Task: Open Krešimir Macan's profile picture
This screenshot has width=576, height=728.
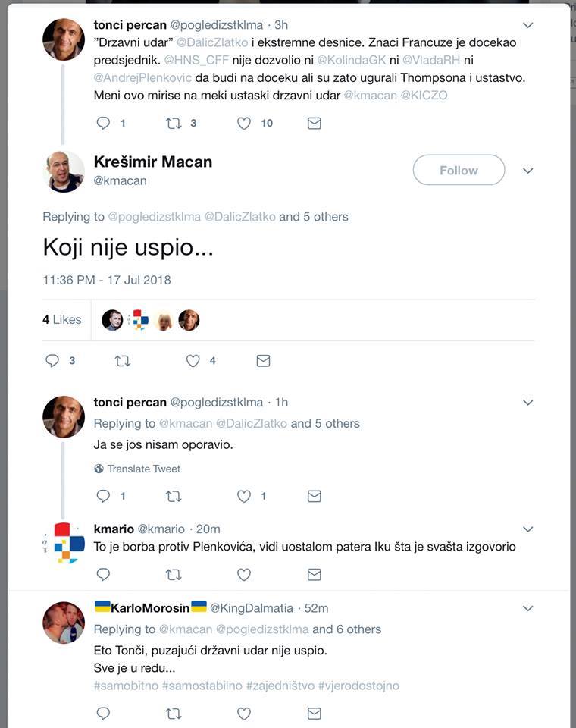Action: [x=64, y=171]
